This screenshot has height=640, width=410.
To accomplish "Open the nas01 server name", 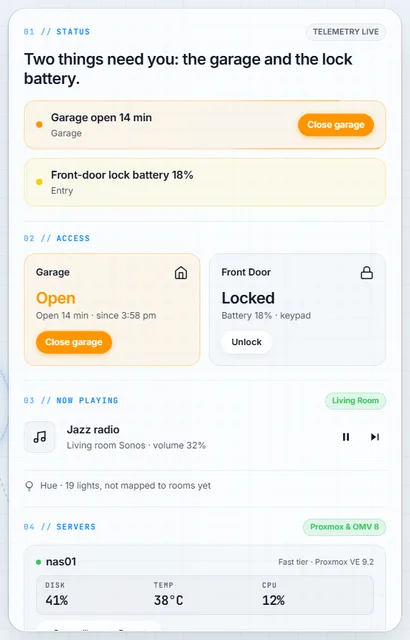I will click(61, 562).
